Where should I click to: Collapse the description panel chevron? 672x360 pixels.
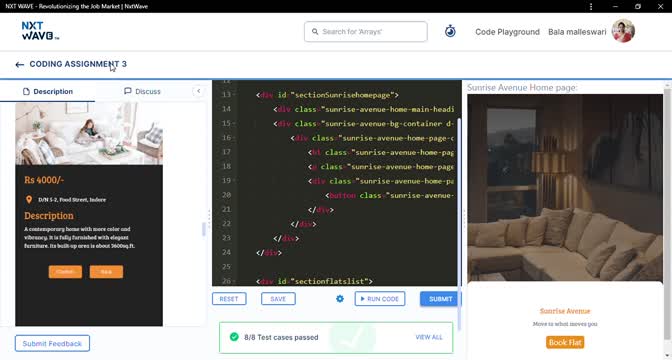198,91
